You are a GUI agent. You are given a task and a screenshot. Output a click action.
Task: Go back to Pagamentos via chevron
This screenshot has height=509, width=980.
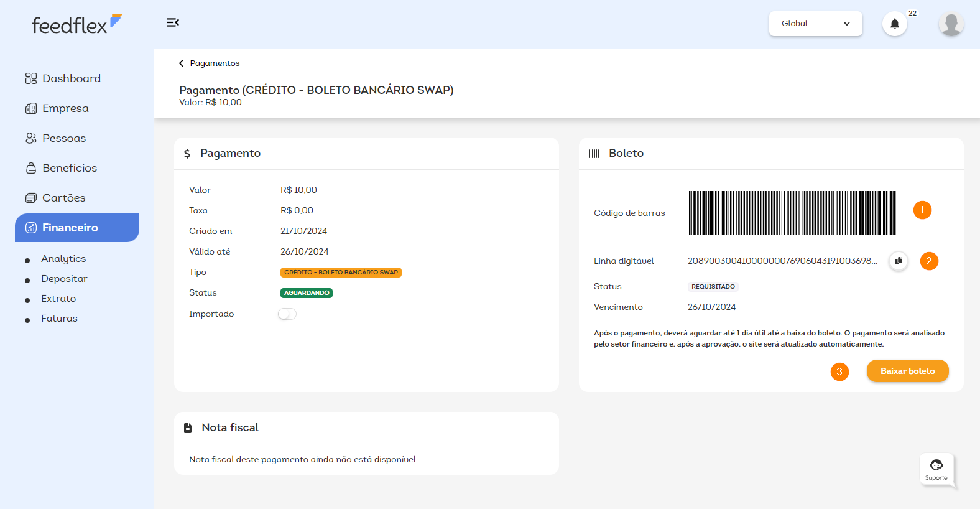click(x=182, y=63)
